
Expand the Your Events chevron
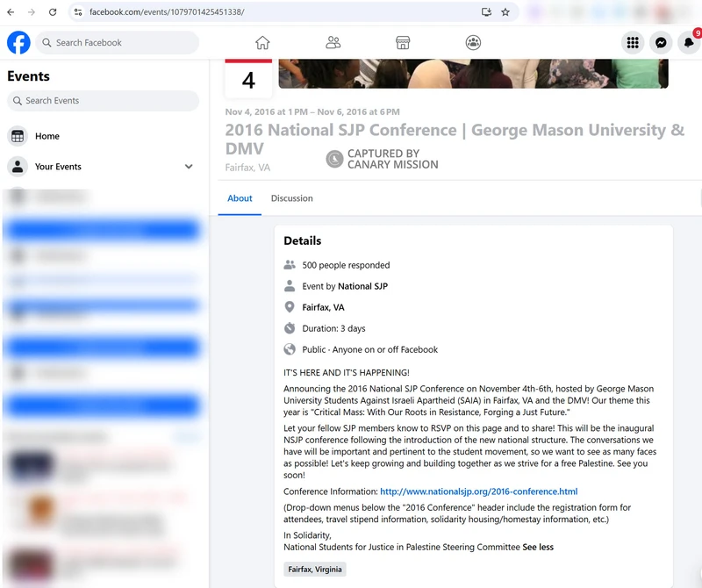pos(189,167)
